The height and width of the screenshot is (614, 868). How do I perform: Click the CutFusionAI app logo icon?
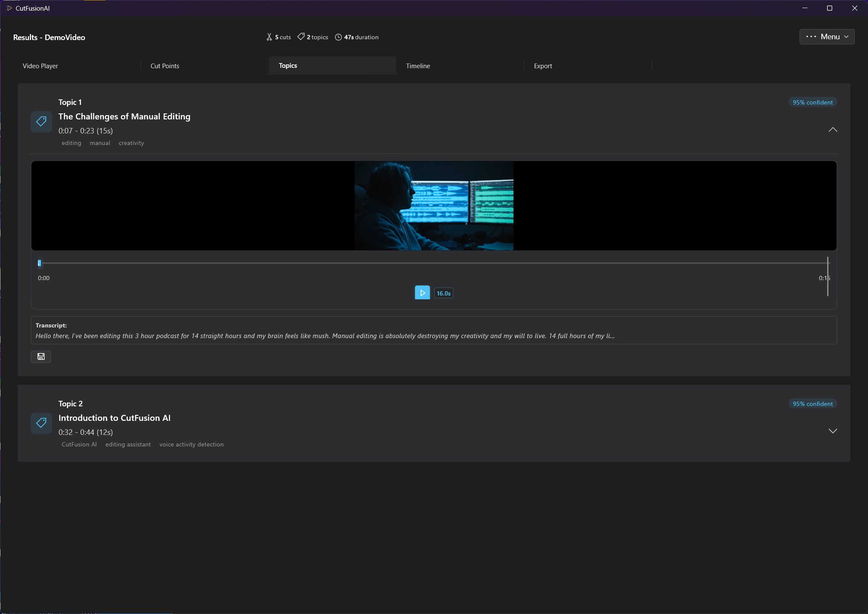tap(9, 8)
